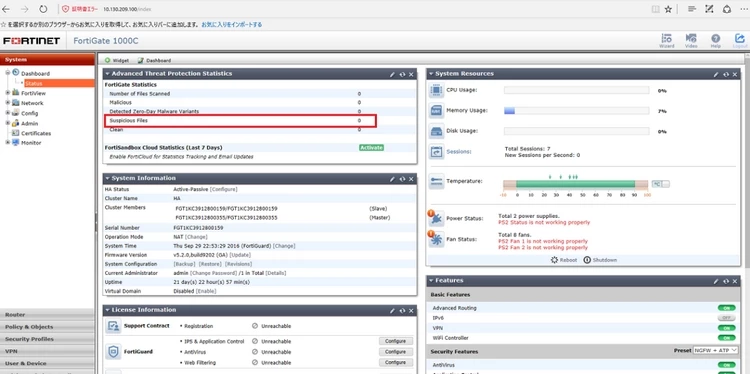Click the Shutdown power button
Screen dimensions: 750x374
tap(587, 260)
